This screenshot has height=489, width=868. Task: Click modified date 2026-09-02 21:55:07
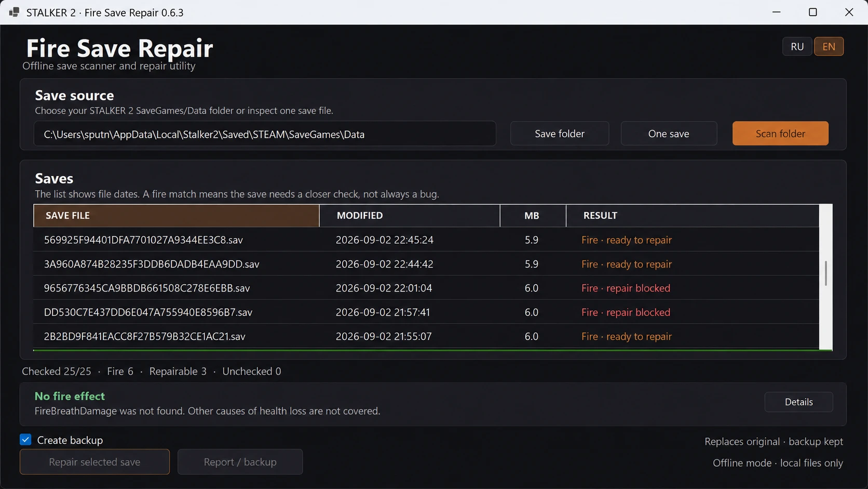pos(384,336)
